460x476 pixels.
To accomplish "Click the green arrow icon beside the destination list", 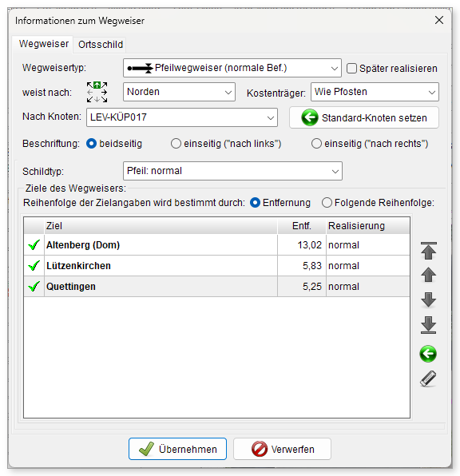I will point(428,354).
